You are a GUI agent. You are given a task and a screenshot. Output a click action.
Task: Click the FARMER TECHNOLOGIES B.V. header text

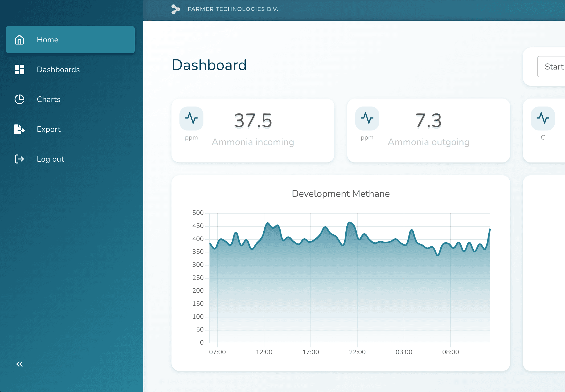(x=233, y=9)
